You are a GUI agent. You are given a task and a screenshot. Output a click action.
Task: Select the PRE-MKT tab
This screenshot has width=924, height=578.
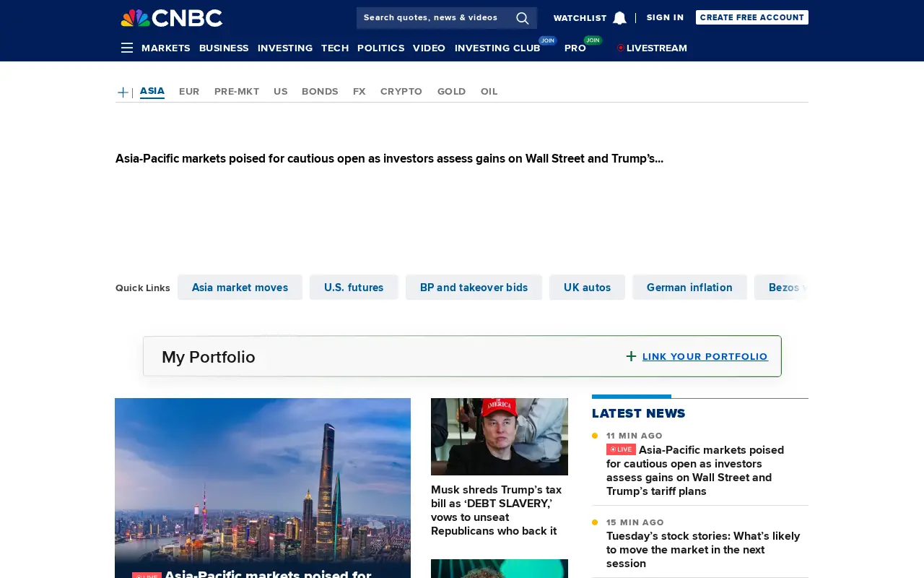(237, 91)
